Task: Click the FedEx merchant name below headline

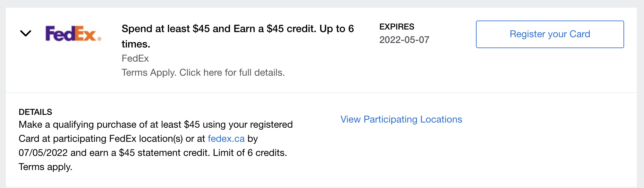Action: pyautogui.click(x=135, y=58)
